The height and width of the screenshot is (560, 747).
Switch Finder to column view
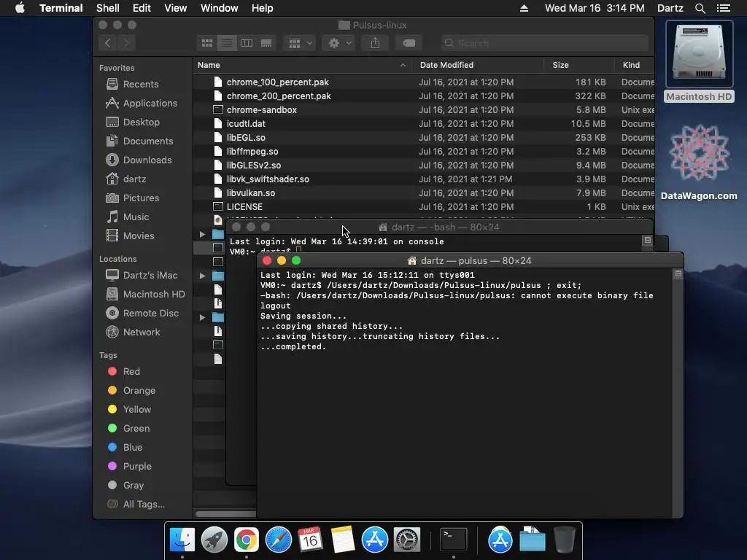[247, 43]
